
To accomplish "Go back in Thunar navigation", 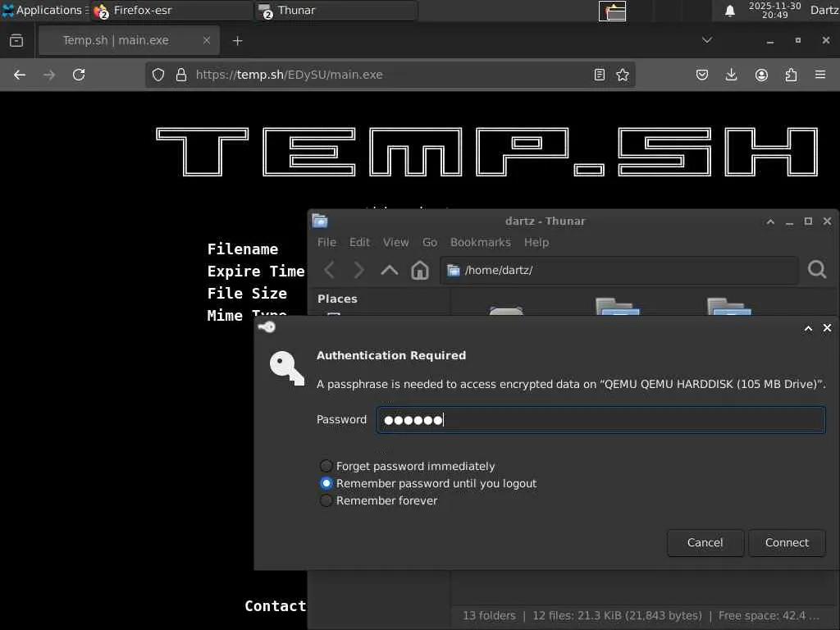I will [x=330, y=270].
